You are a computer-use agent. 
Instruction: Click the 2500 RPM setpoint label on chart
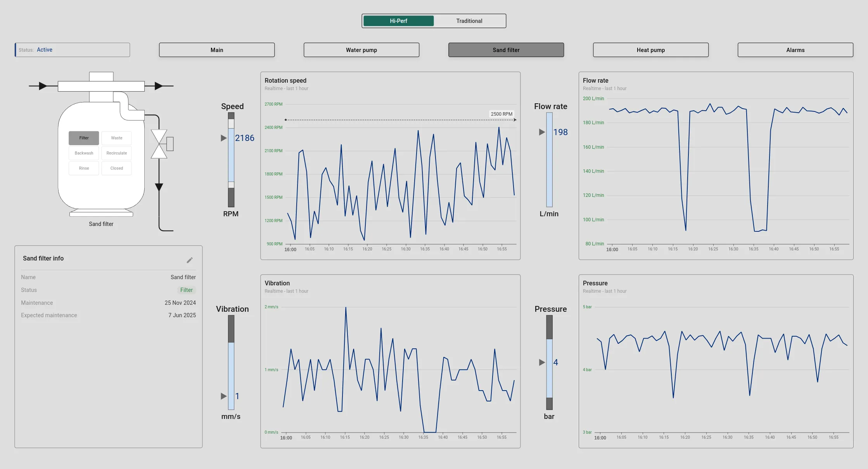501,114
